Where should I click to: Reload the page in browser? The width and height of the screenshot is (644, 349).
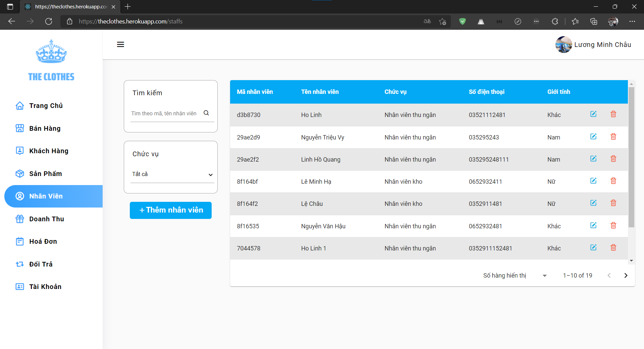pos(49,21)
